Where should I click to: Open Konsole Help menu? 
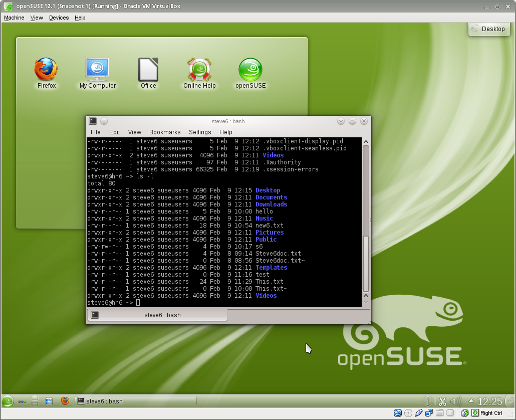pyautogui.click(x=226, y=132)
